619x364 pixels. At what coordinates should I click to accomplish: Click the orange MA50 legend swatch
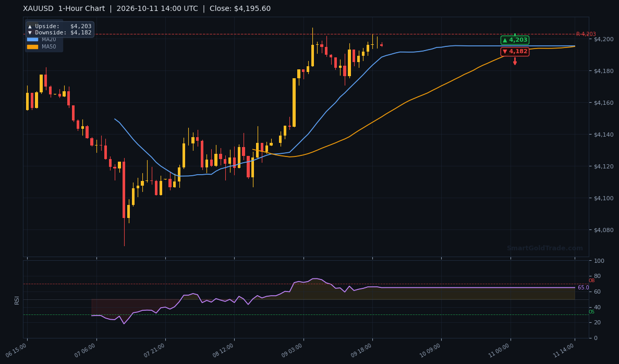[32, 46]
